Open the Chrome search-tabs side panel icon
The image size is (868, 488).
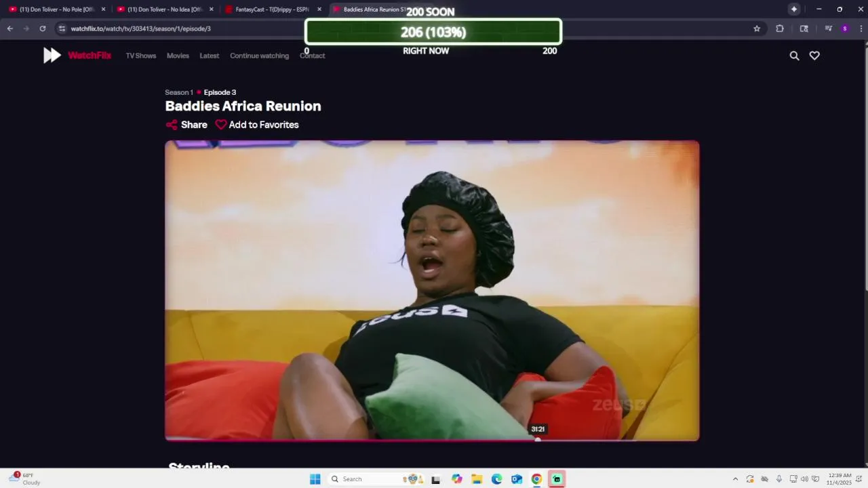[804, 28]
